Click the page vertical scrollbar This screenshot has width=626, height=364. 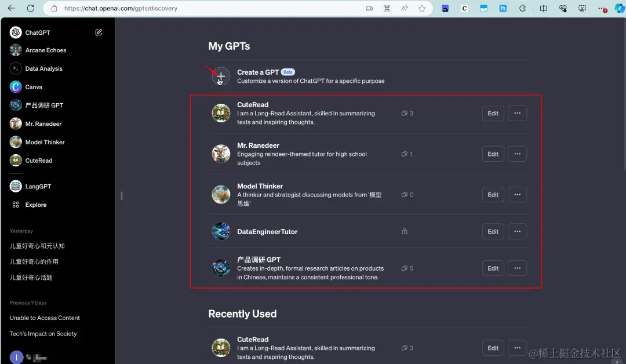(624, 96)
